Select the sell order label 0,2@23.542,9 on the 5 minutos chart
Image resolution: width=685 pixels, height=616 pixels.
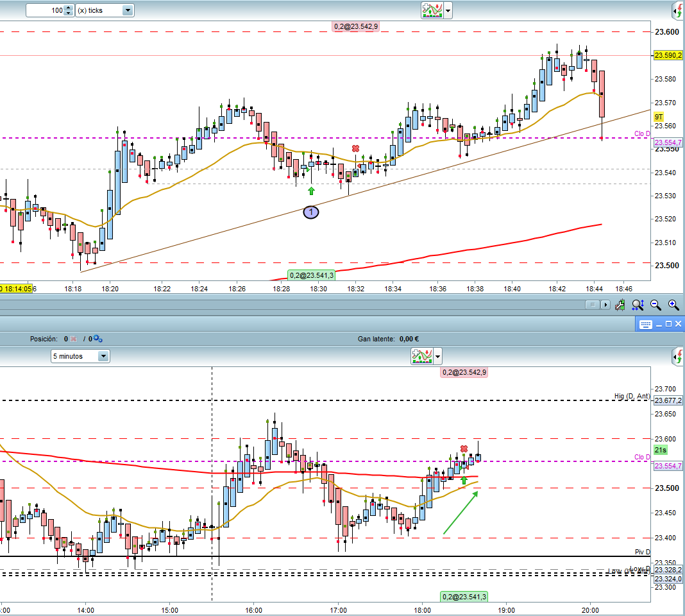(x=464, y=372)
